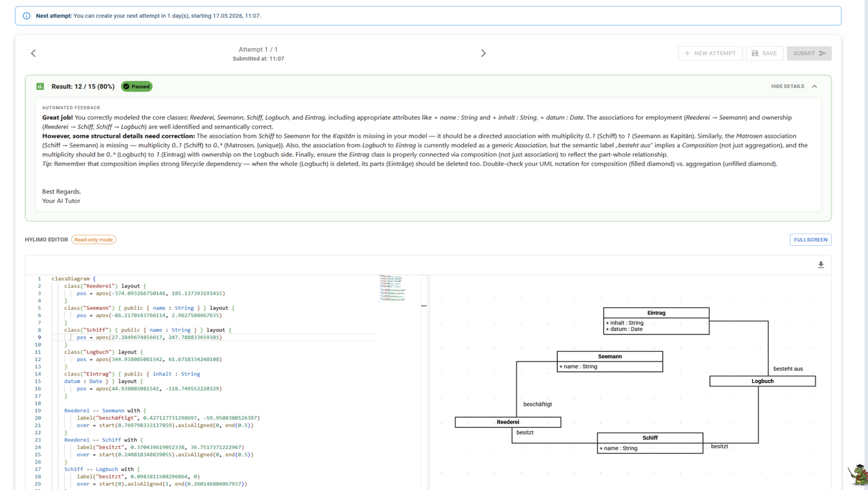This screenshot has width=868, height=490.
Task: Click the 'Attempt 1 / 1' heading
Action: pyautogui.click(x=258, y=49)
